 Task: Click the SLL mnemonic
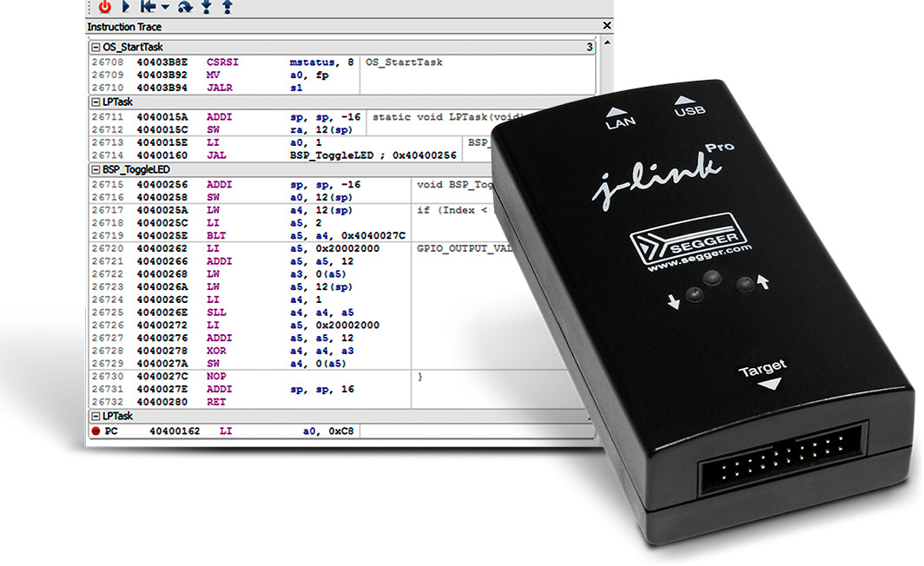[x=216, y=313]
